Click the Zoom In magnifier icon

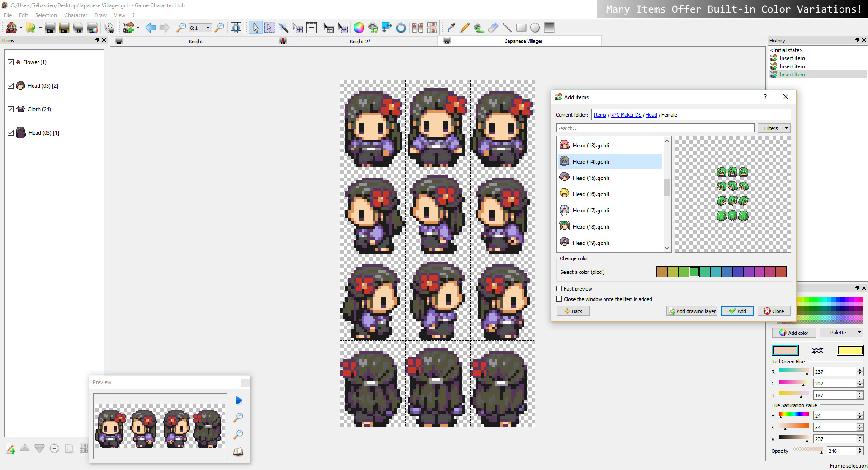[220, 28]
